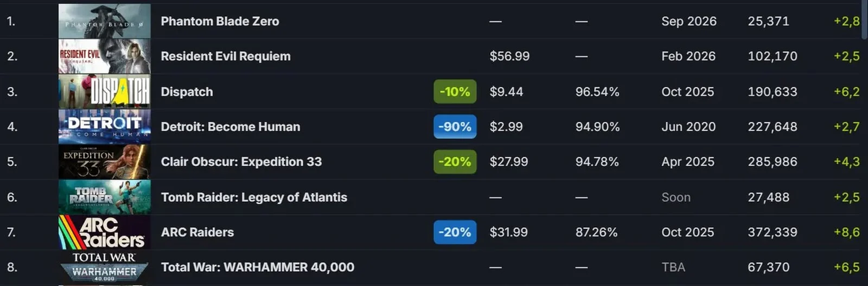Image resolution: width=868 pixels, height=286 pixels.
Task: Open the Dispatch title link
Action: [x=186, y=91]
